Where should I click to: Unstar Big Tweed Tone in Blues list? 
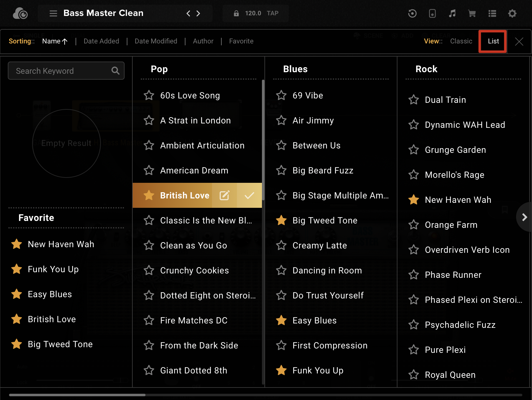[281, 220]
